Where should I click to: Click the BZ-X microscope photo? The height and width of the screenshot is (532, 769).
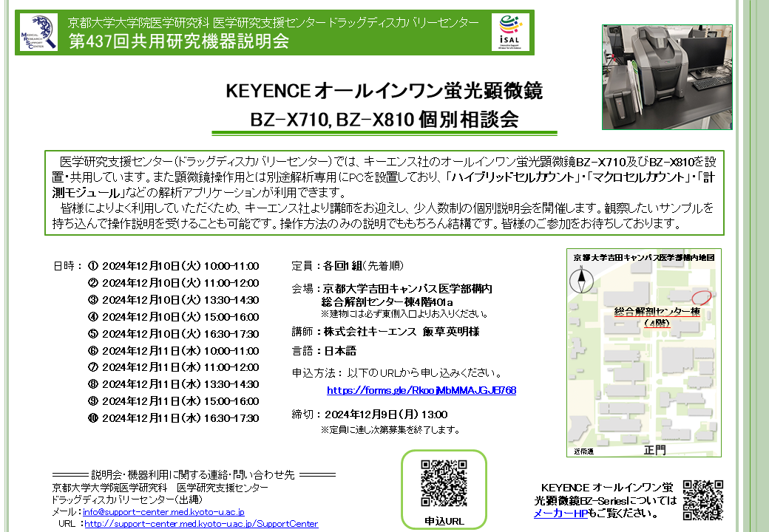(667, 77)
